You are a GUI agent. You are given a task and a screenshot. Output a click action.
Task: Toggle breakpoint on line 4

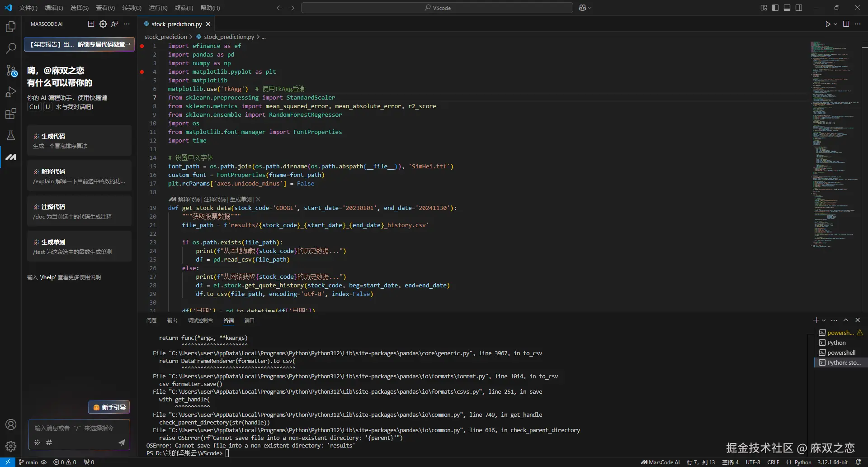click(x=142, y=71)
